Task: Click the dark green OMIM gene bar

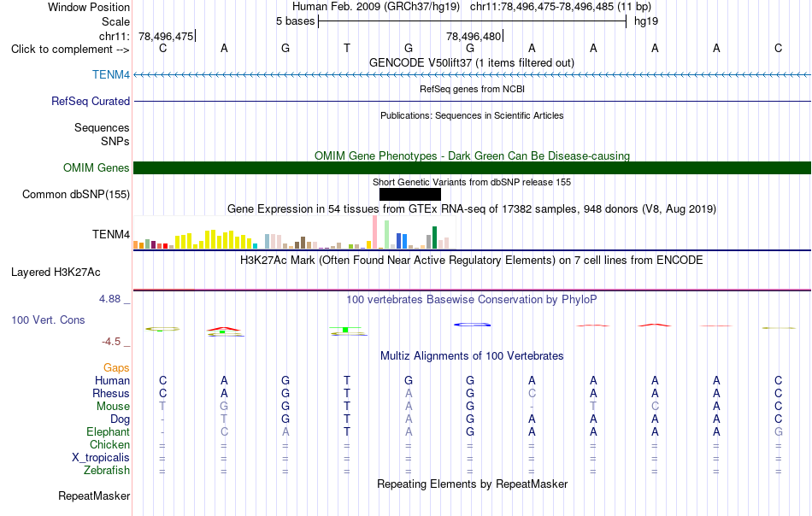Action: coord(473,167)
